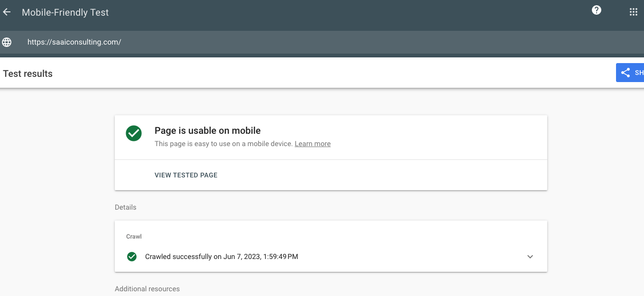Click the back arrow in the header

pos(7,12)
